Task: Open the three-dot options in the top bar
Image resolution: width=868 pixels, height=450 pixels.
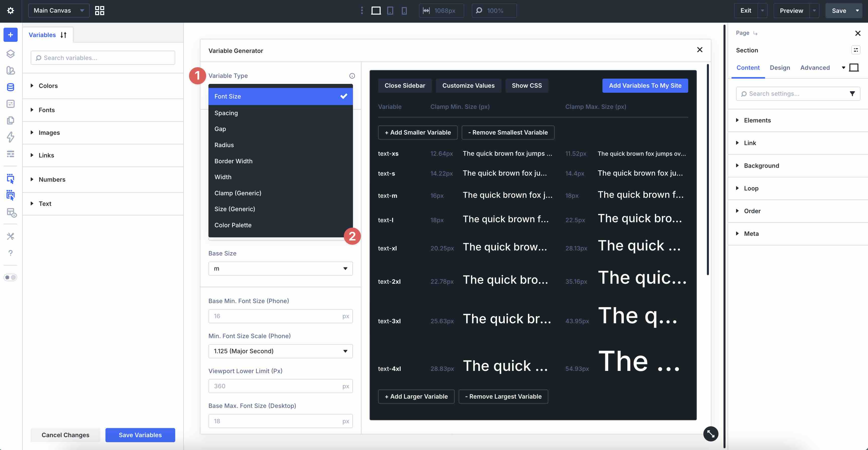Action: pyautogui.click(x=362, y=11)
